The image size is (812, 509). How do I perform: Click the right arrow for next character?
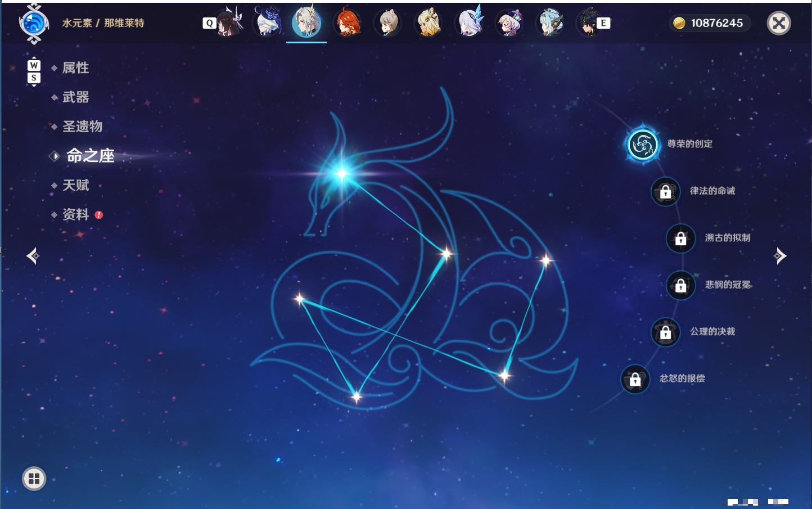780,256
